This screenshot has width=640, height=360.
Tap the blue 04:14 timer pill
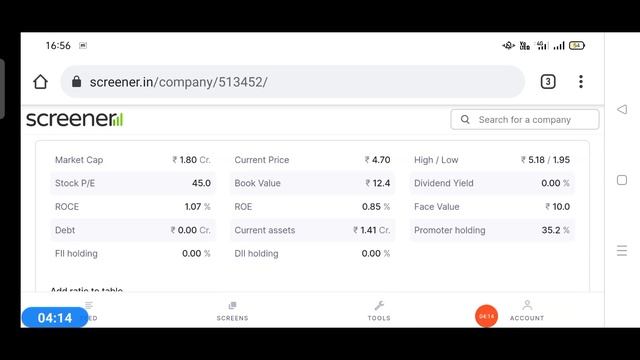point(55,318)
